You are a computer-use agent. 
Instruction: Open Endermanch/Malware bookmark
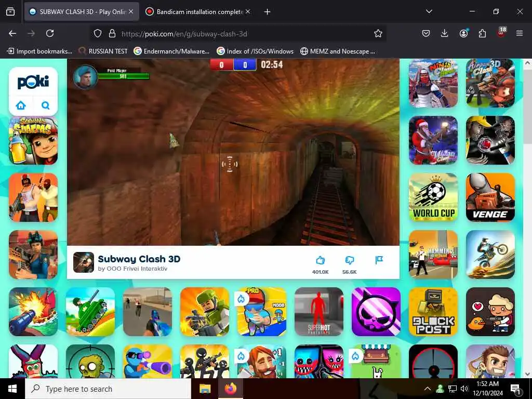click(171, 51)
